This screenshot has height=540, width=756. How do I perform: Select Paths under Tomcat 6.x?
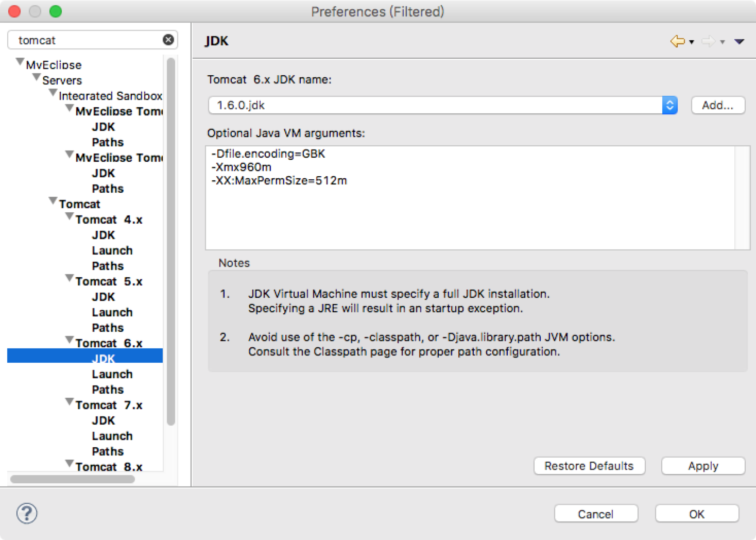108,390
